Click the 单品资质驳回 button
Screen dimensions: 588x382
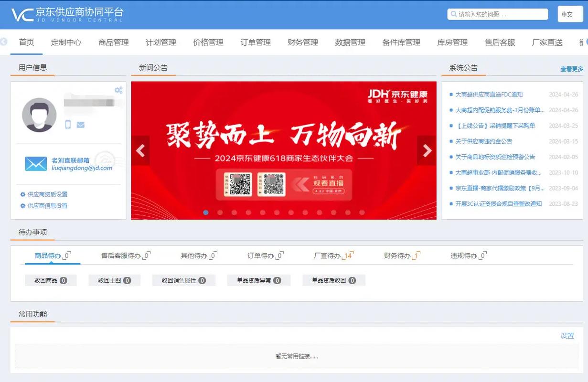pos(334,281)
